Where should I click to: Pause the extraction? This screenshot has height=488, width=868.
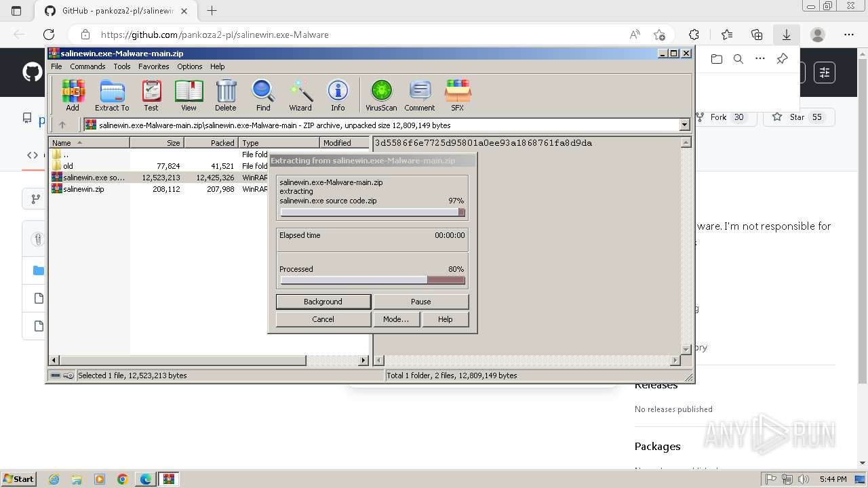tap(421, 302)
